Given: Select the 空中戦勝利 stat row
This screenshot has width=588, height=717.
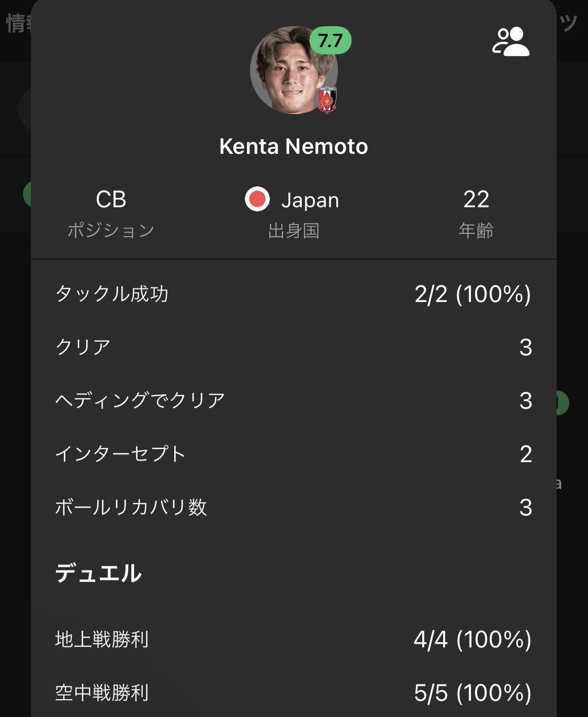Looking at the screenshot, I should [293, 693].
